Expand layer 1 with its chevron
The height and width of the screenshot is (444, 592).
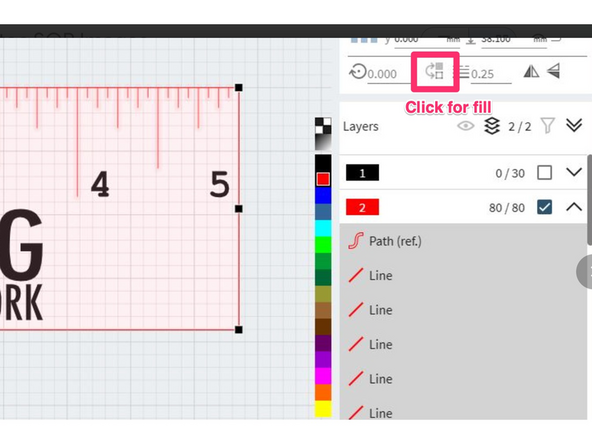point(574,173)
